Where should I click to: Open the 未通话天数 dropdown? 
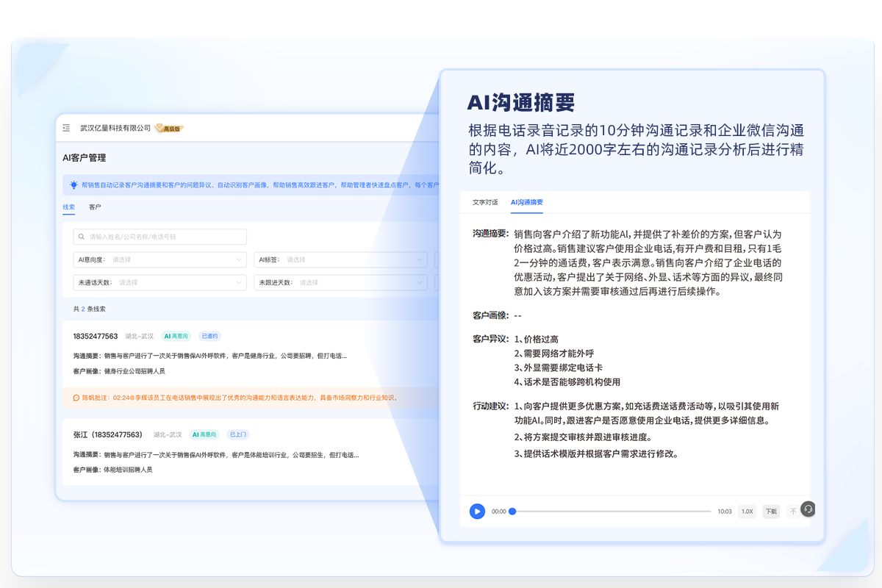159,282
